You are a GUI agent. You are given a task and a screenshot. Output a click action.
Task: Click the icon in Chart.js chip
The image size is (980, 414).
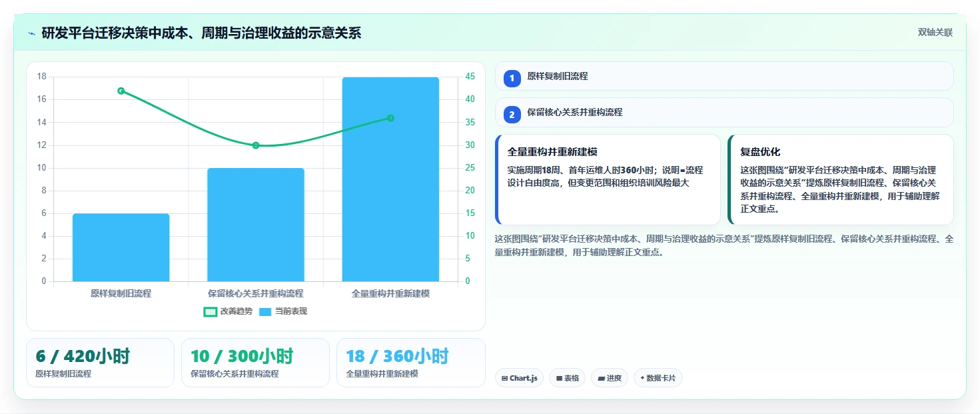point(505,378)
